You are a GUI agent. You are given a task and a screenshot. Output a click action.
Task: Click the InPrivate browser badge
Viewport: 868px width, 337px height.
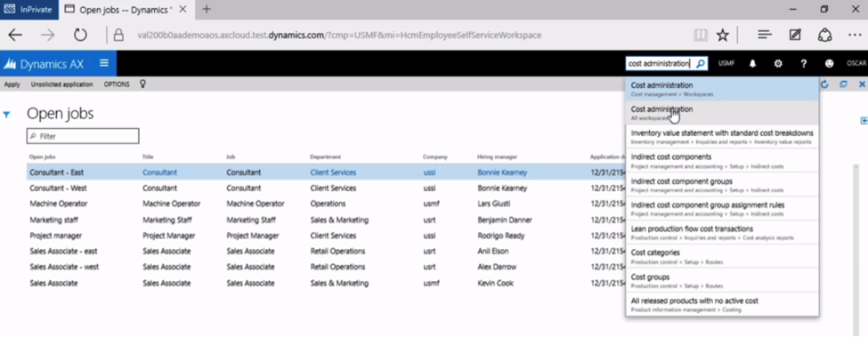[x=28, y=10]
